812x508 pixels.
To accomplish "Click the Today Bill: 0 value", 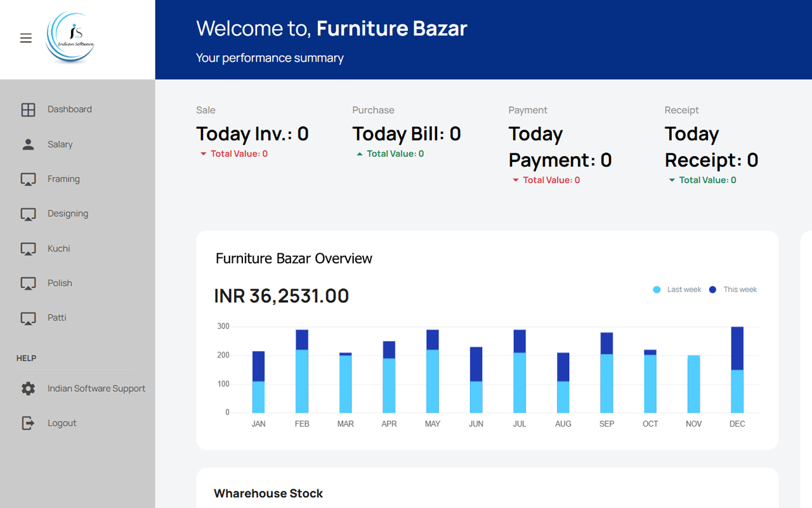I will (407, 134).
